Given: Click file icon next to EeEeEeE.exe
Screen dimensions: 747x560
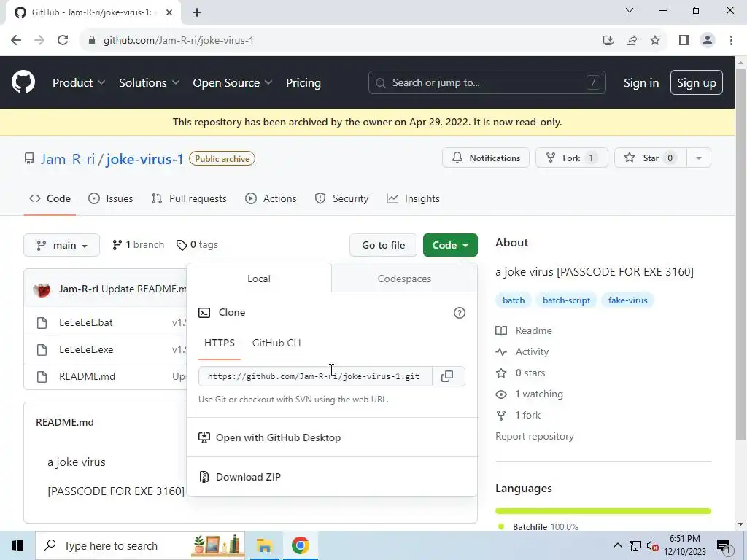Looking at the screenshot, I should [x=42, y=350].
